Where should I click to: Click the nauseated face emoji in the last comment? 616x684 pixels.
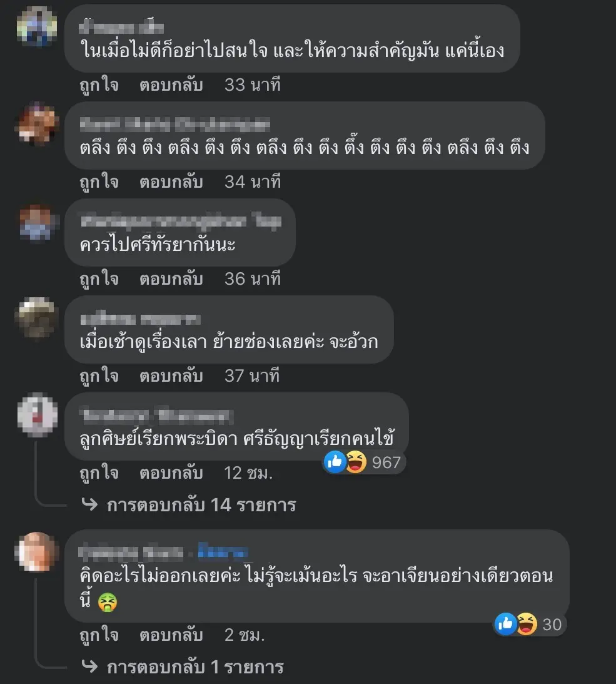[107, 603]
